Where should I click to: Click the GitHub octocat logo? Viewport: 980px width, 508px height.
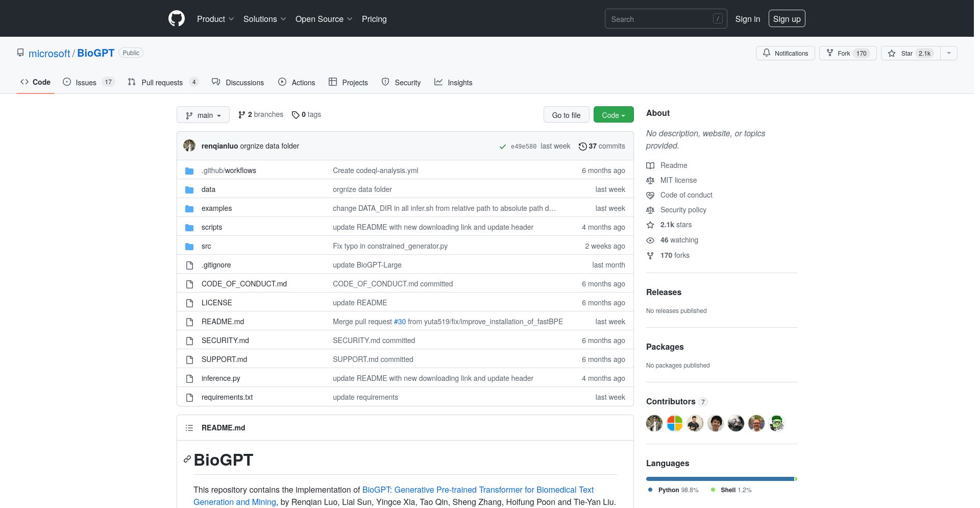click(177, 19)
